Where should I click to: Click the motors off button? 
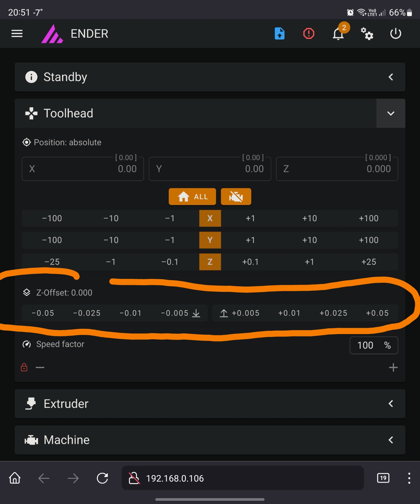point(236,197)
